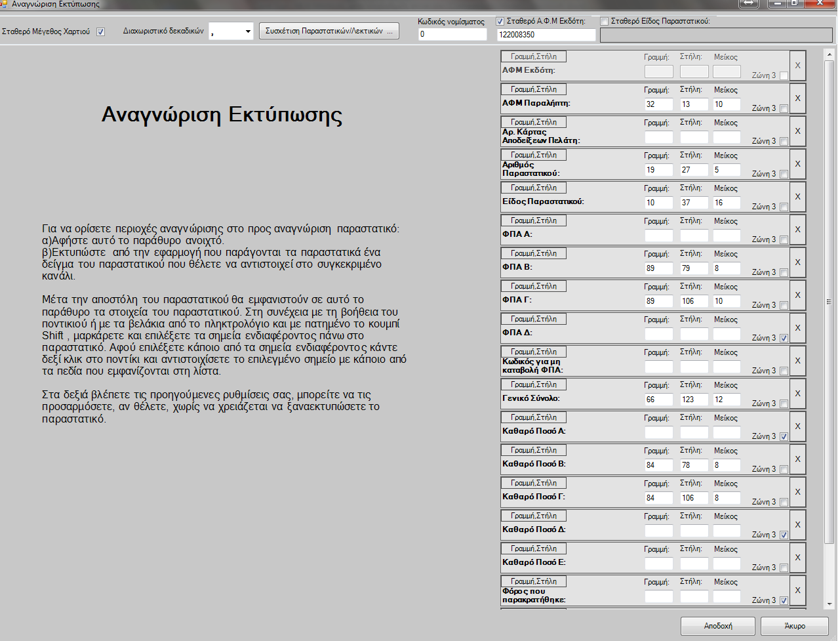The image size is (840, 641).
Task: Clear the ΑΦΜ Παραλήπτη row with its X
Action: (x=797, y=98)
